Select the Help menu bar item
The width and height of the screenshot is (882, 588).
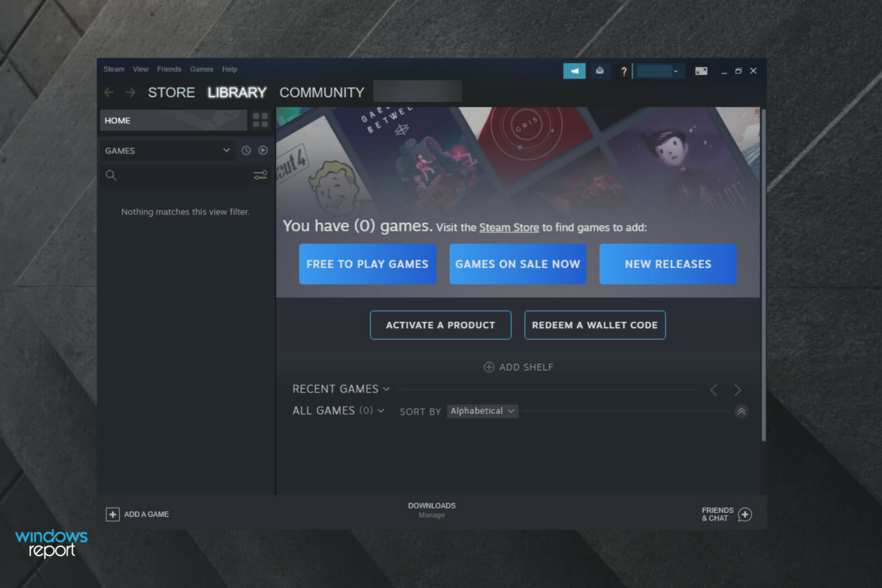pyautogui.click(x=230, y=69)
